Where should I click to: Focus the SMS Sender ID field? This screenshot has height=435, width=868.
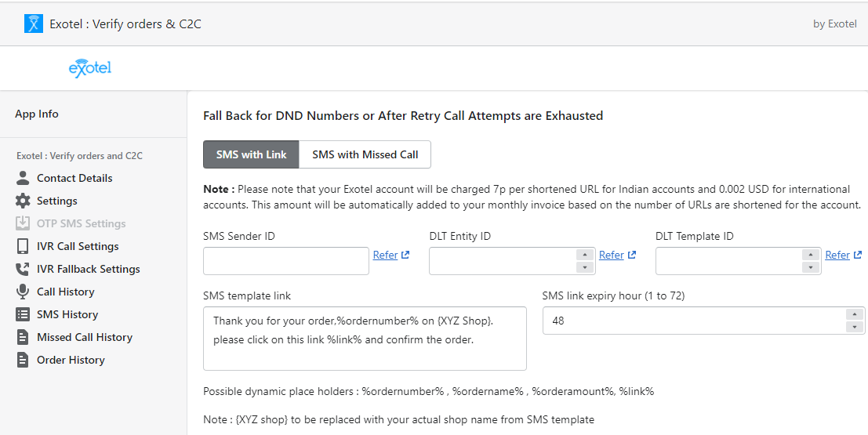point(285,261)
